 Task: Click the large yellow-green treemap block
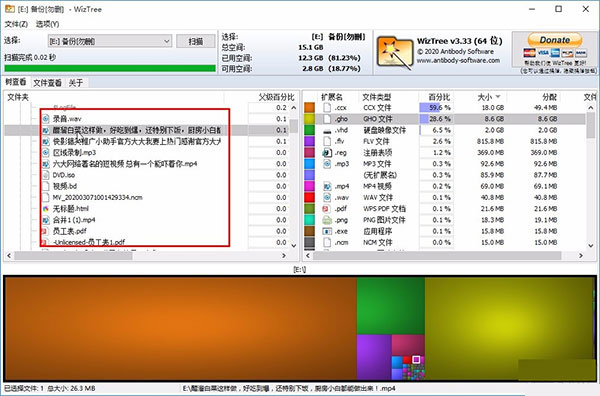pos(509,328)
